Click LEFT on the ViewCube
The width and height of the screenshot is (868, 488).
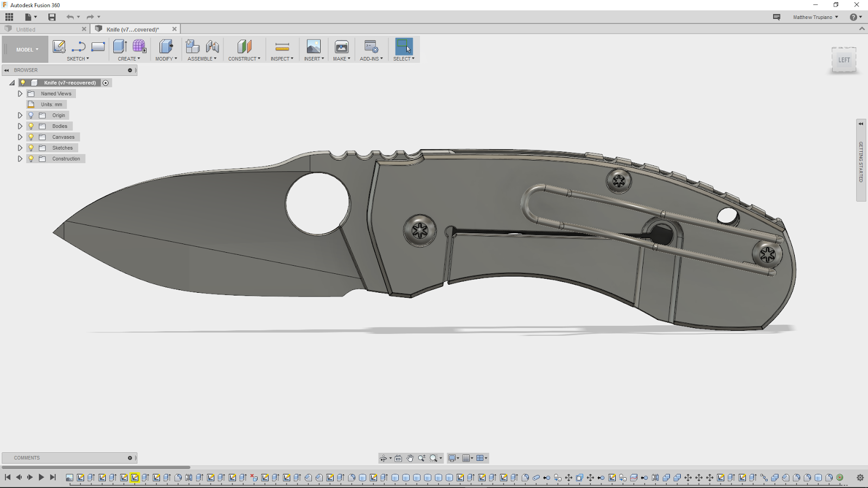coord(844,60)
